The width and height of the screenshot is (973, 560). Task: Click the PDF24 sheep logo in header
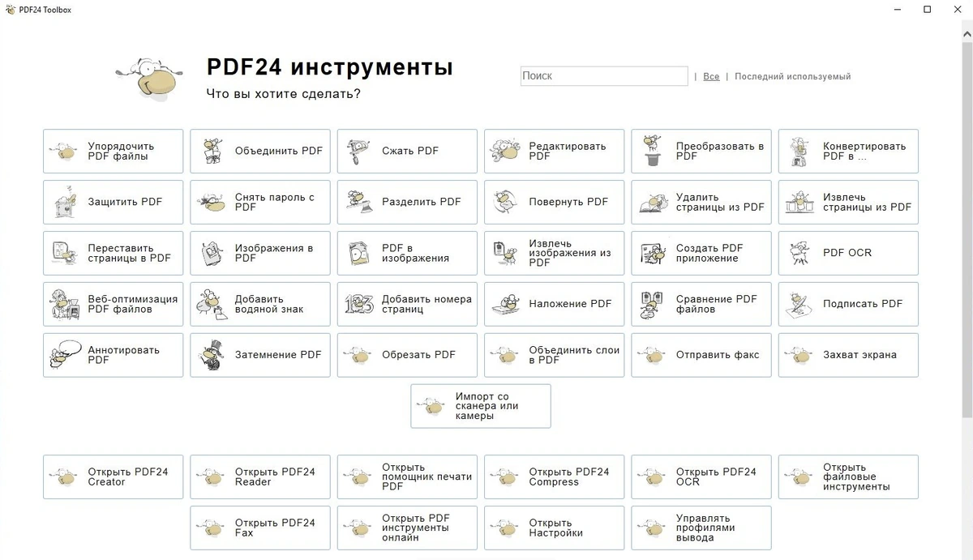151,79
